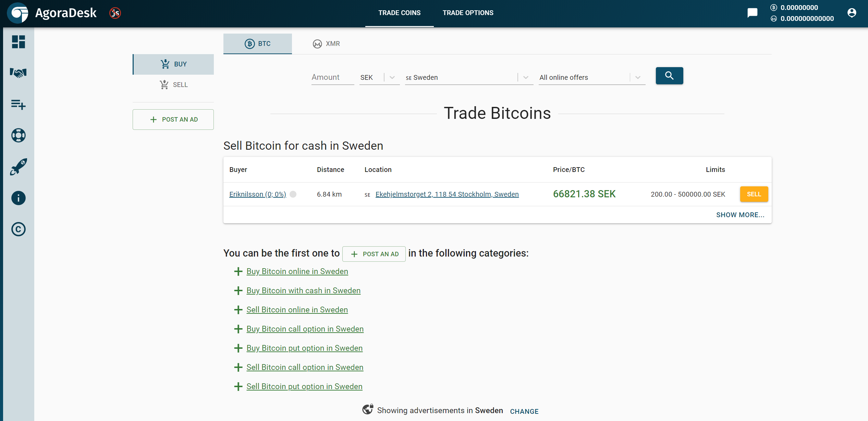The image size is (868, 421).
Task: Click POST AN AD button
Action: 173,119
